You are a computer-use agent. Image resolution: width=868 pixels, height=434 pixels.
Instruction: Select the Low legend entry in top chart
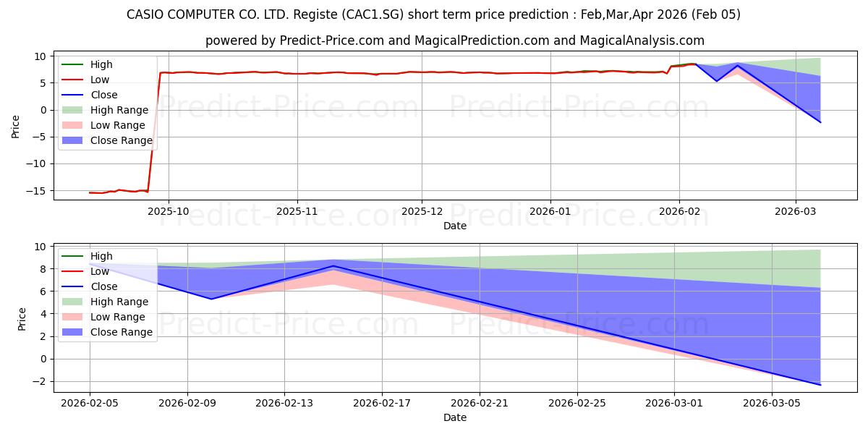(x=101, y=80)
